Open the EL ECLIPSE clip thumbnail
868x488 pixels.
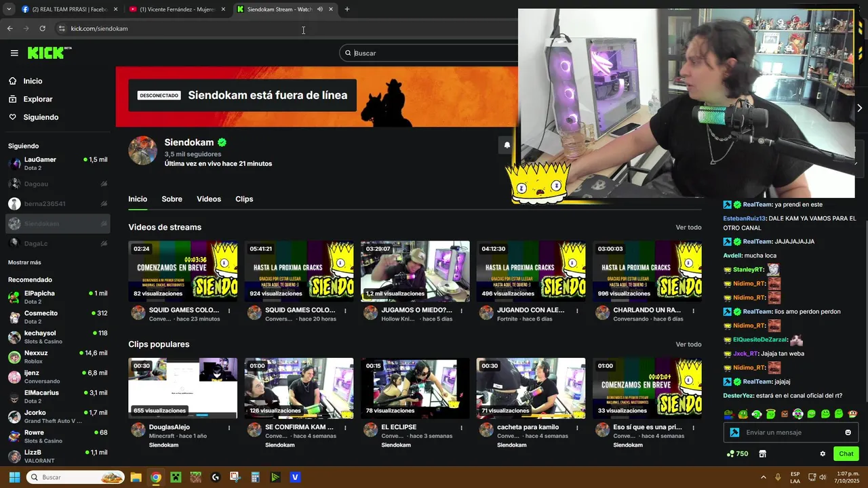tap(415, 388)
